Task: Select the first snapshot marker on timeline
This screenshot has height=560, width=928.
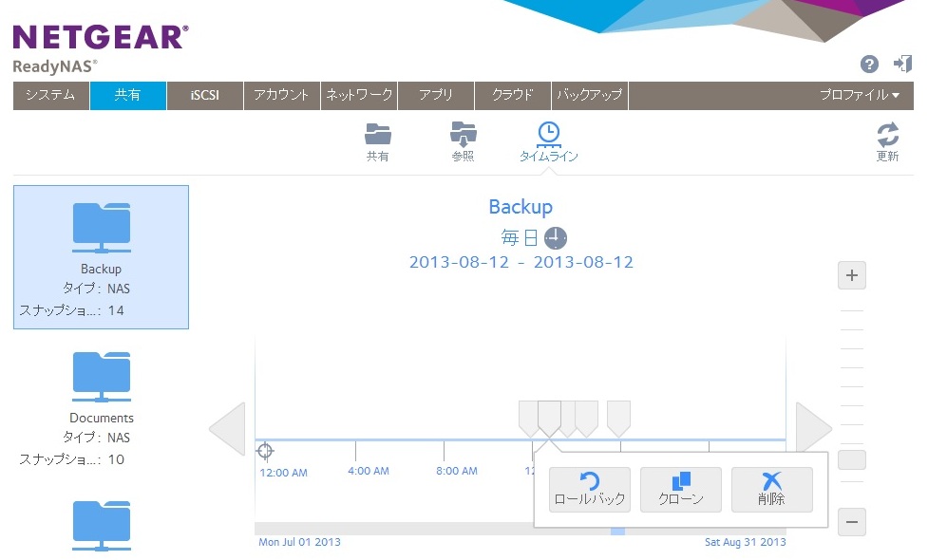Action: [528, 419]
